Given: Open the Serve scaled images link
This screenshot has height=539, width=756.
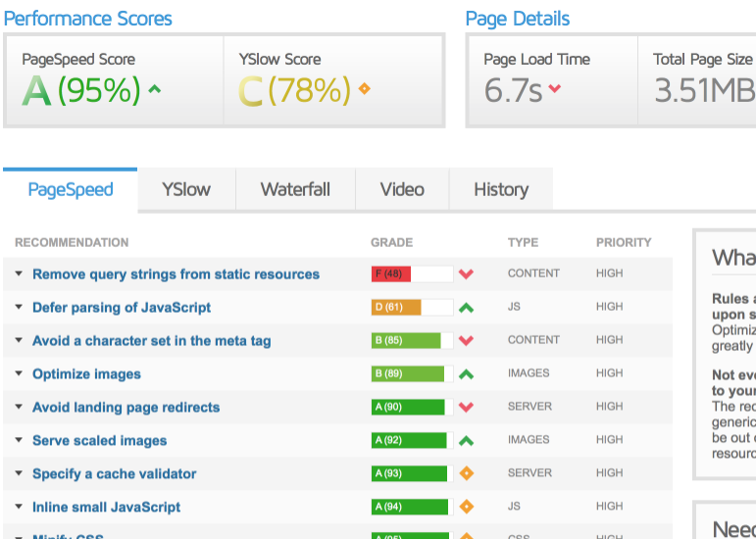Looking at the screenshot, I should tap(100, 440).
